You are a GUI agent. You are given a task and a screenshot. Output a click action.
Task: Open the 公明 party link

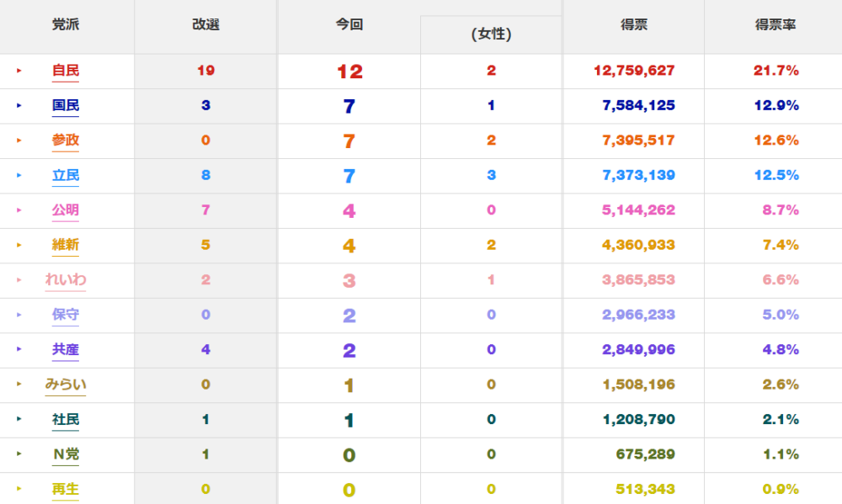(66, 210)
